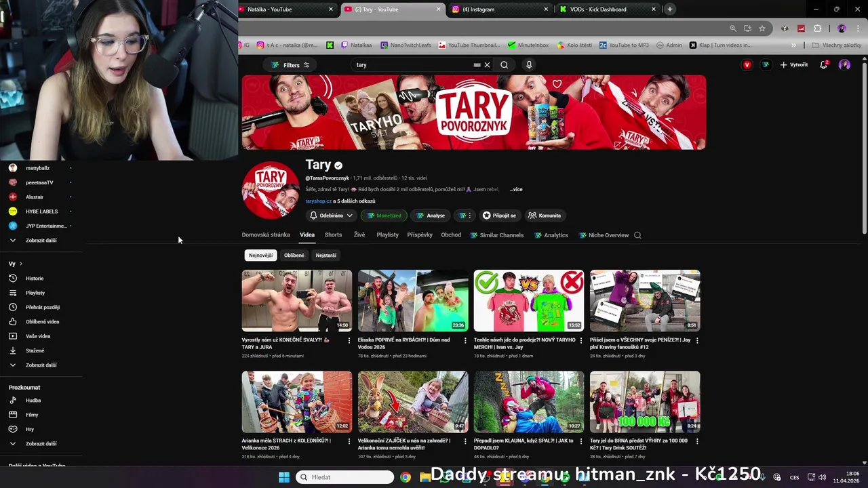The width and height of the screenshot is (868, 488).
Task: Activate voice search microphone icon
Action: 529,65
